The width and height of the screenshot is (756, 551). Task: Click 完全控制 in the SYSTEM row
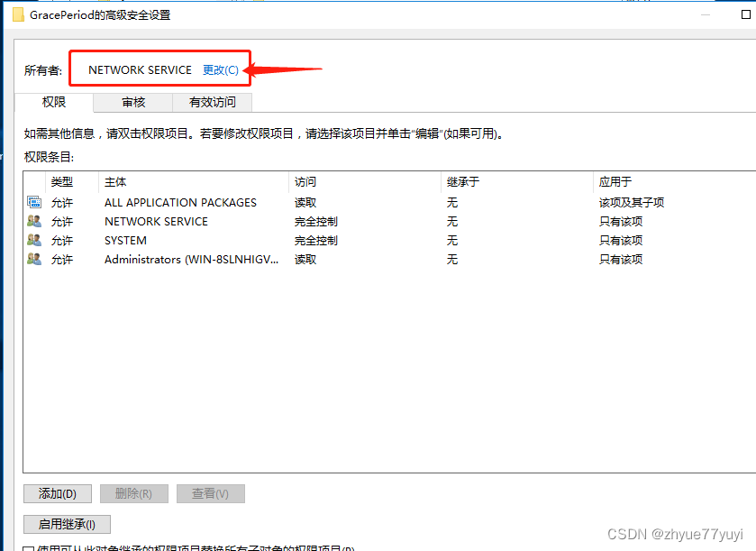[315, 240]
